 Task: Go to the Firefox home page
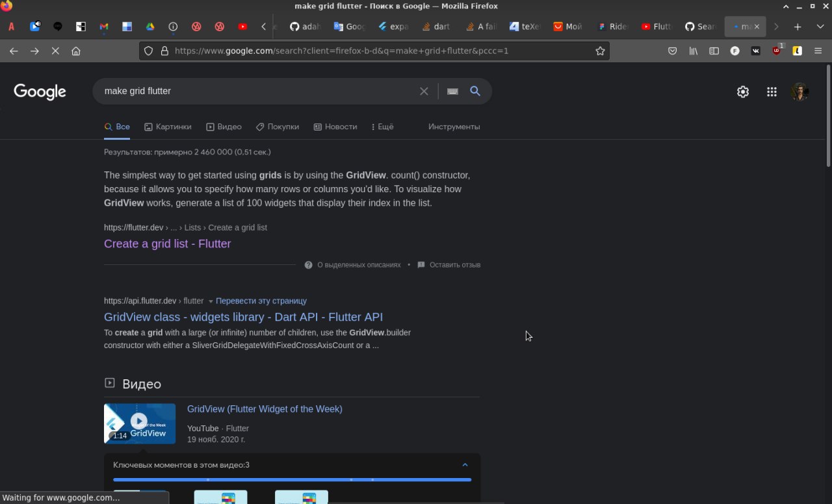point(76,51)
